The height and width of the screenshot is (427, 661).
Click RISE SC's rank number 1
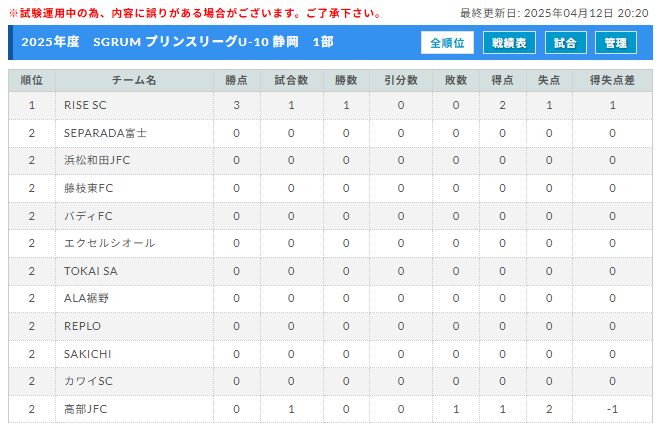click(x=32, y=105)
